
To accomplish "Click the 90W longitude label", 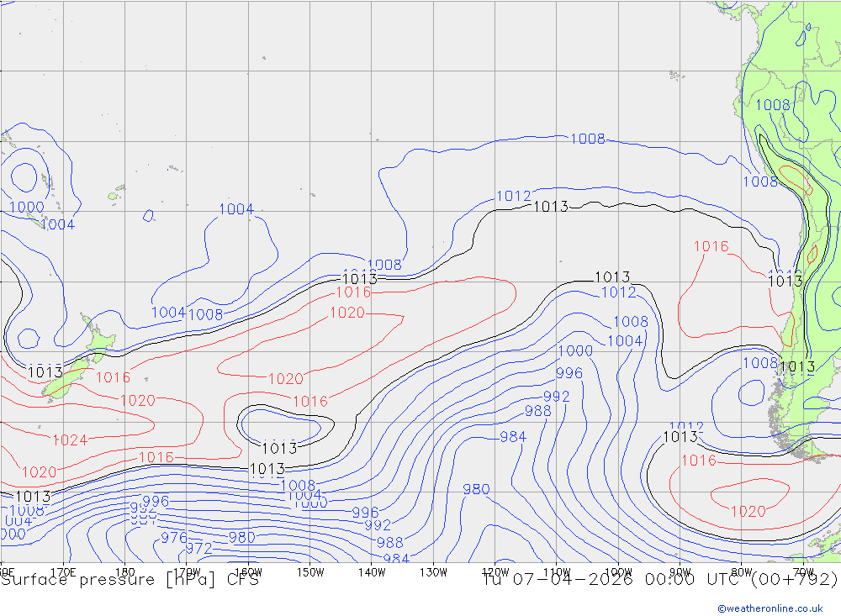I will coord(680,572).
